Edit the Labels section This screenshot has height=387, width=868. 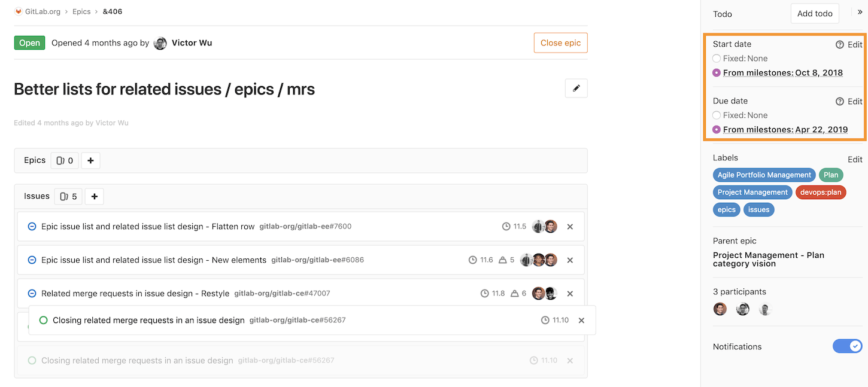click(x=855, y=159)
